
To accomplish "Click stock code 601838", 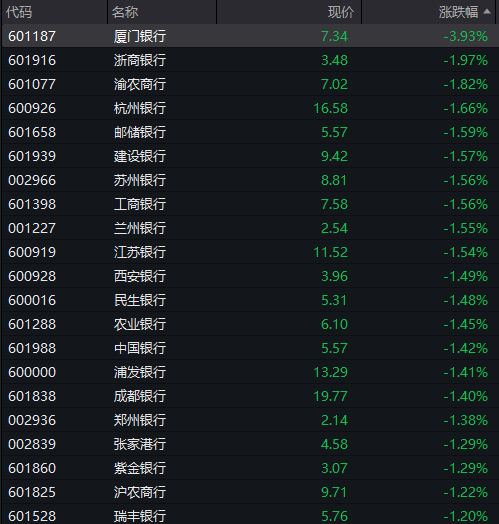I will (32, 396).
